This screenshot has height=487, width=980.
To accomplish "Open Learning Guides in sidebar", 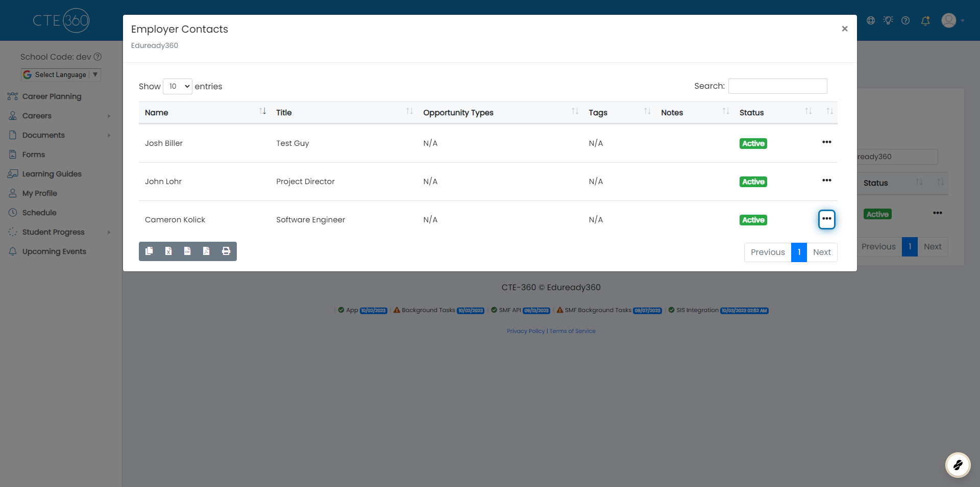I will 52,174.
